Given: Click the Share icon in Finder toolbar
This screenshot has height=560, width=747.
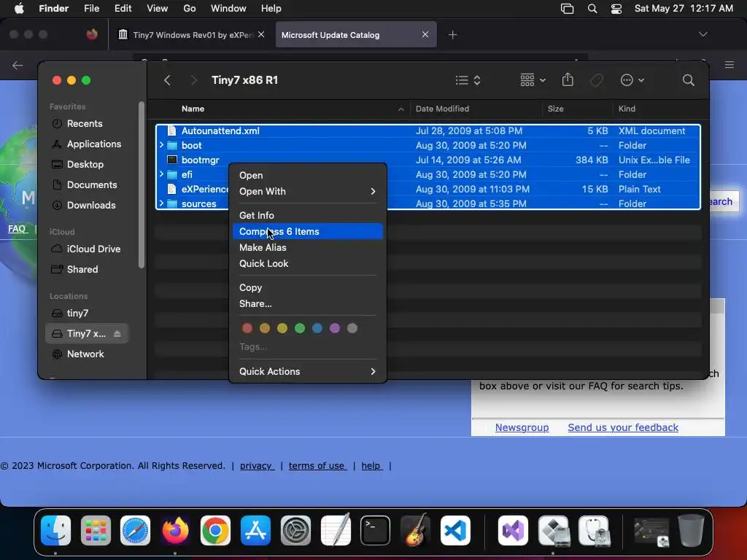Looking at the screenshot, I should tap(568, 79).
